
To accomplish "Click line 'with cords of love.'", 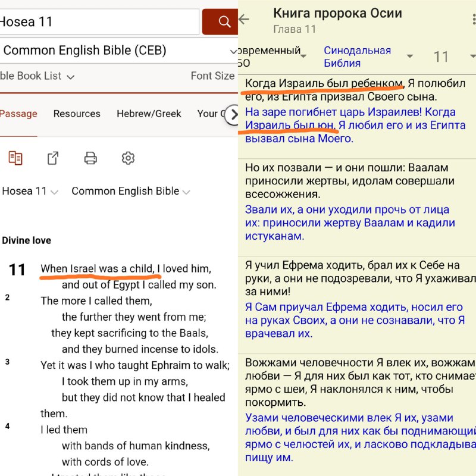I will coord(105,462).
